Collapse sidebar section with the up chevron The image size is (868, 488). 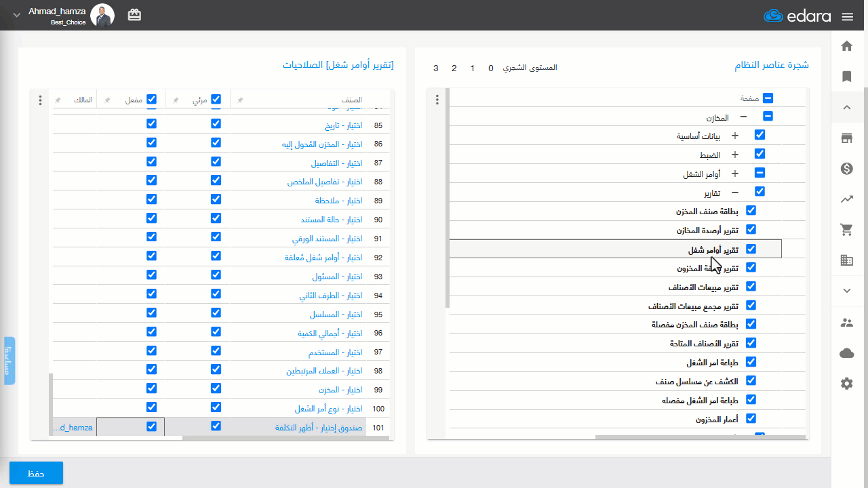pos(846,107)
